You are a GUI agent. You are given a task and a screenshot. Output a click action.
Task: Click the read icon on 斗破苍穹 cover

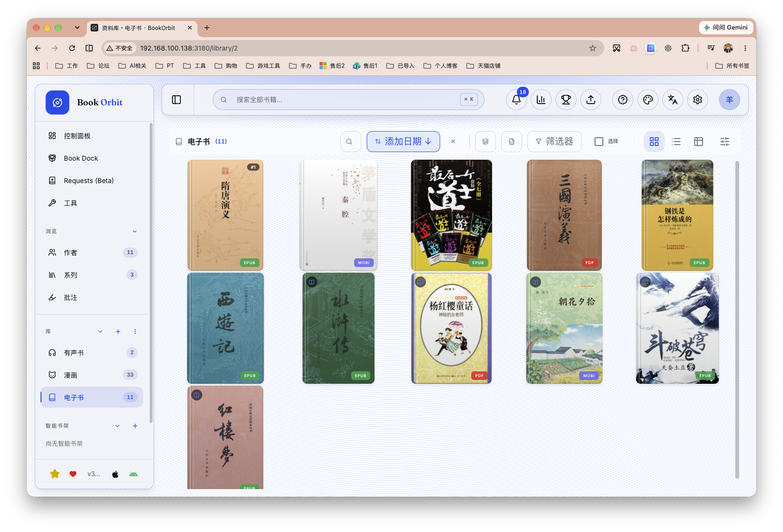(645, 282)
